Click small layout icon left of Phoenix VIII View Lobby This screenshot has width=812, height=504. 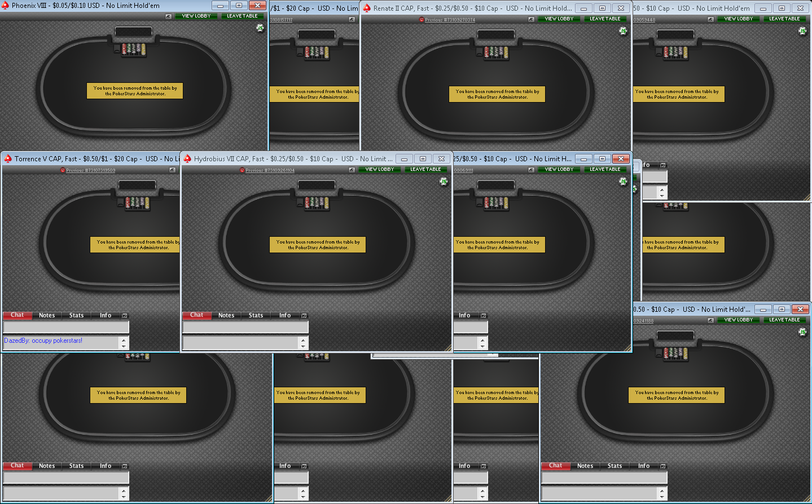(168, 16)
